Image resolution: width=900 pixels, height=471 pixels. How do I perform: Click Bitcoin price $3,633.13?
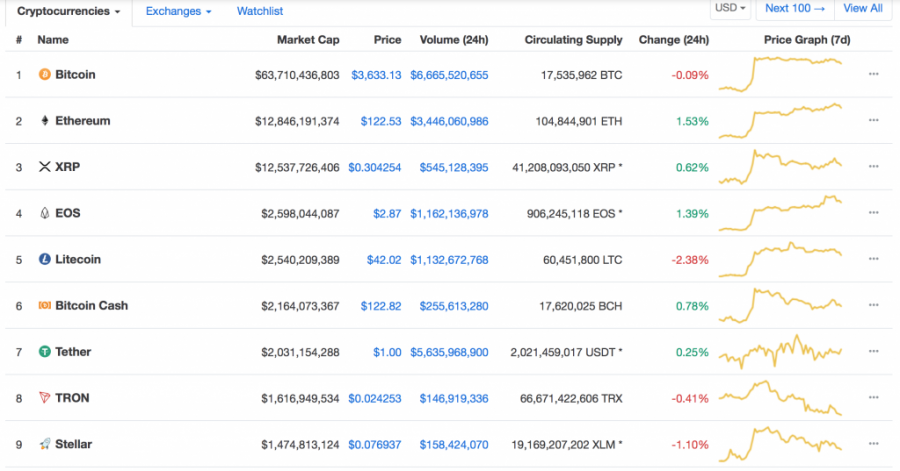point(376,75)
